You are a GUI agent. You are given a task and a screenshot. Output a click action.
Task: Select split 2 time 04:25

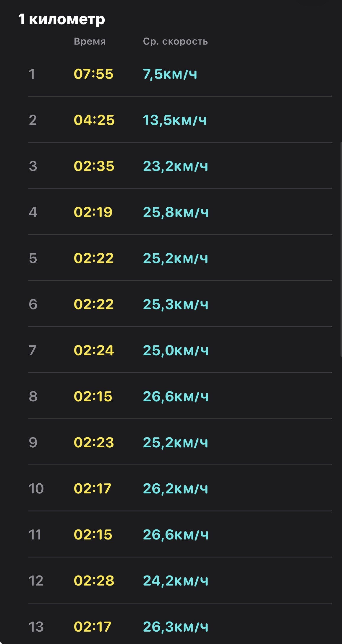pos(94,120)
